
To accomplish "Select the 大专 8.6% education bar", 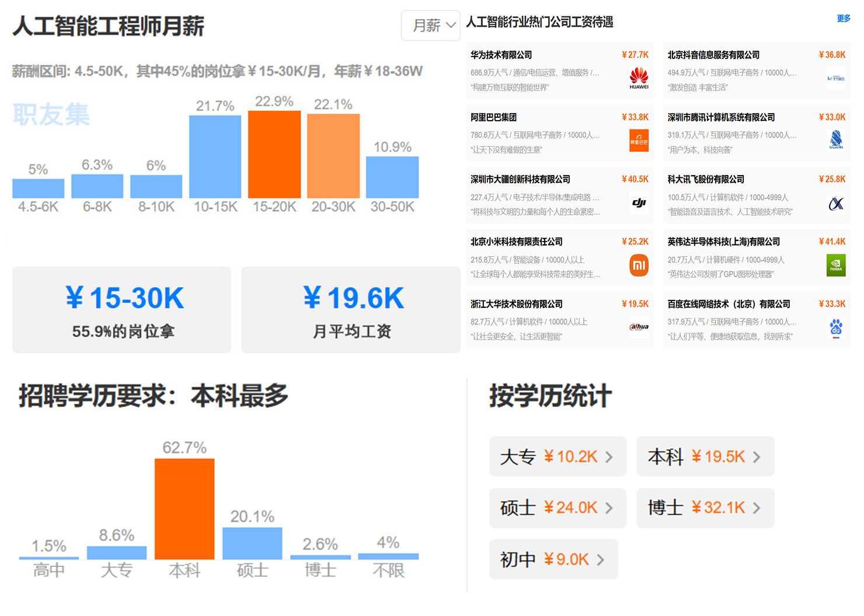I will point(117,553).
